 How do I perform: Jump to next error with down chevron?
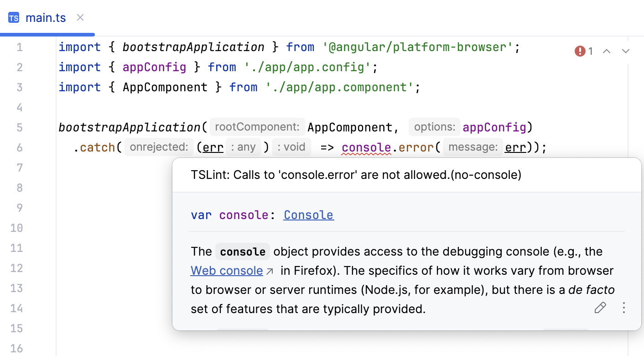(625, 51)
